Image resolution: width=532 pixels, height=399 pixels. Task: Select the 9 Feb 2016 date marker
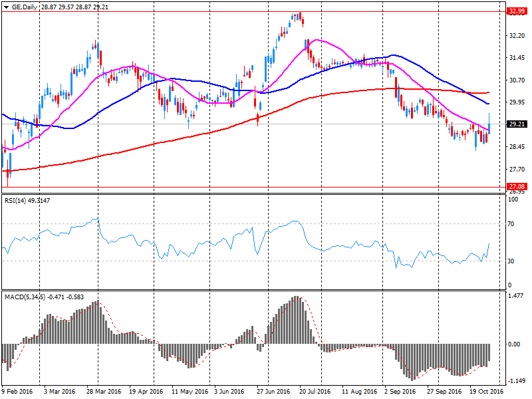coord(17,392)
